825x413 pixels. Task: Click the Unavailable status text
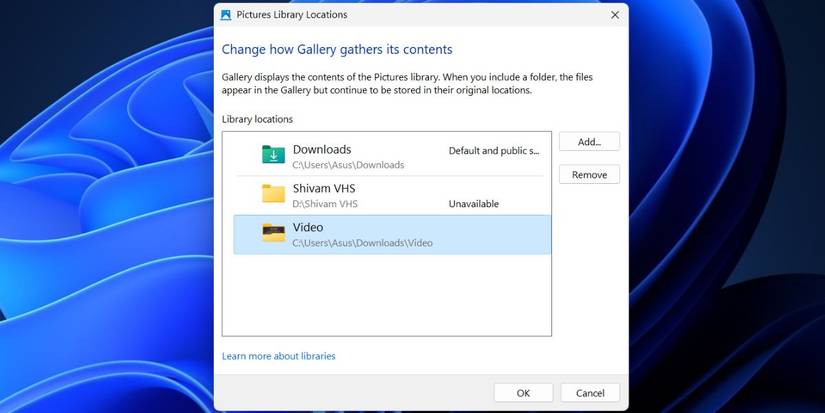tap(474, 204)
